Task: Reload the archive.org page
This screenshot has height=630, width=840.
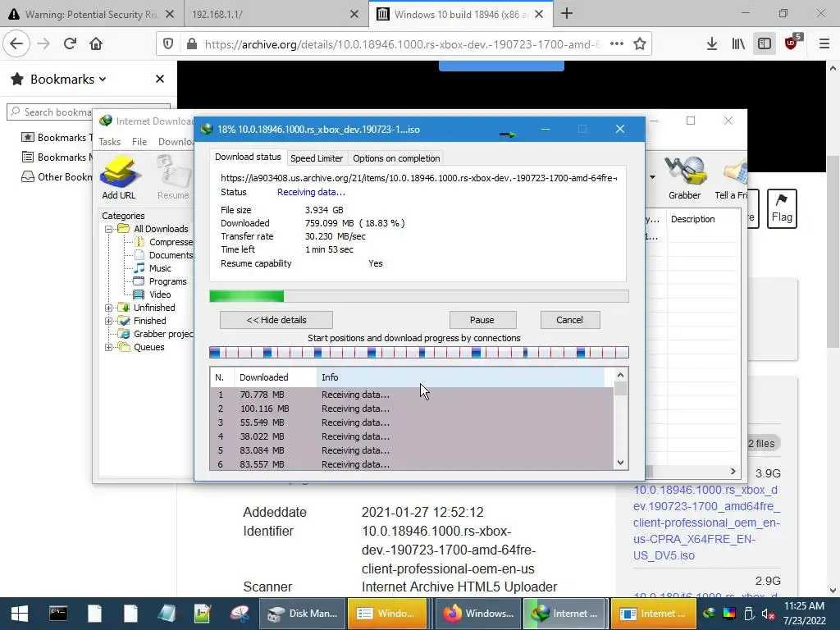Action: click(x=70, y=43)
